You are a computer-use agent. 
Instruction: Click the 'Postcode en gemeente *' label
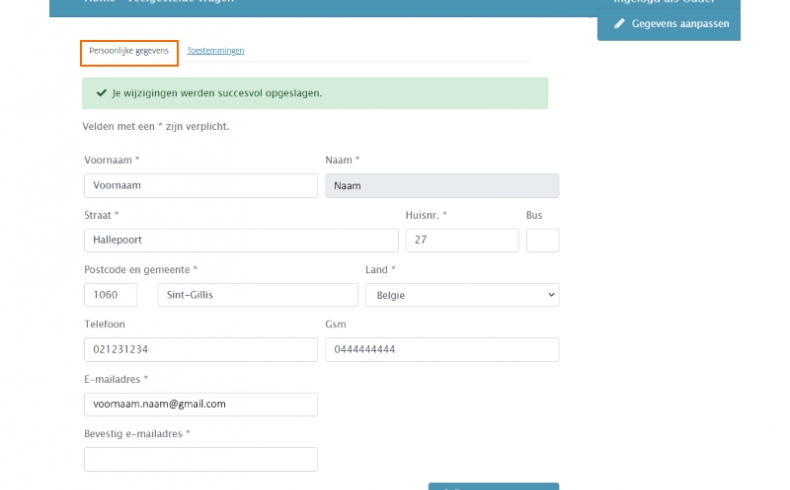[141, 269]
